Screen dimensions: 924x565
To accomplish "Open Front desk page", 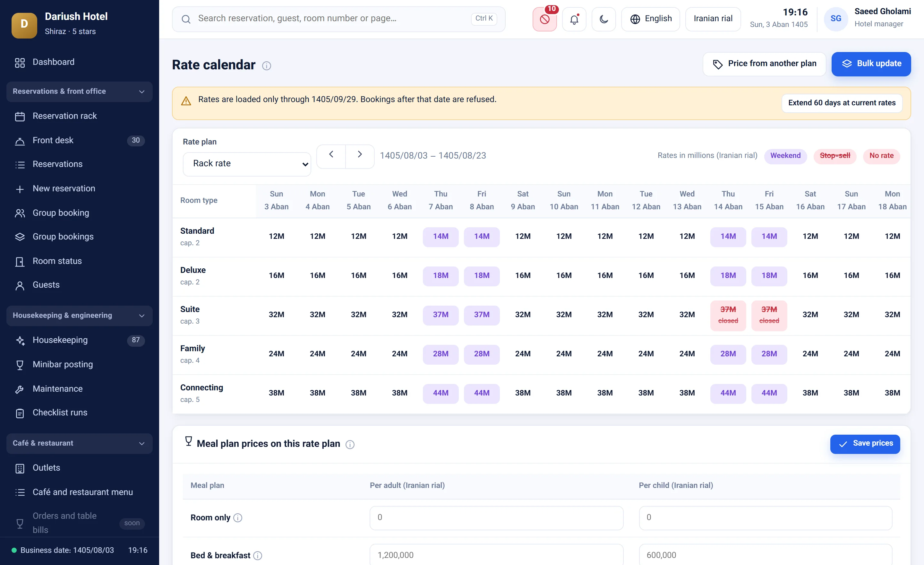I will [x=80, y=140].
